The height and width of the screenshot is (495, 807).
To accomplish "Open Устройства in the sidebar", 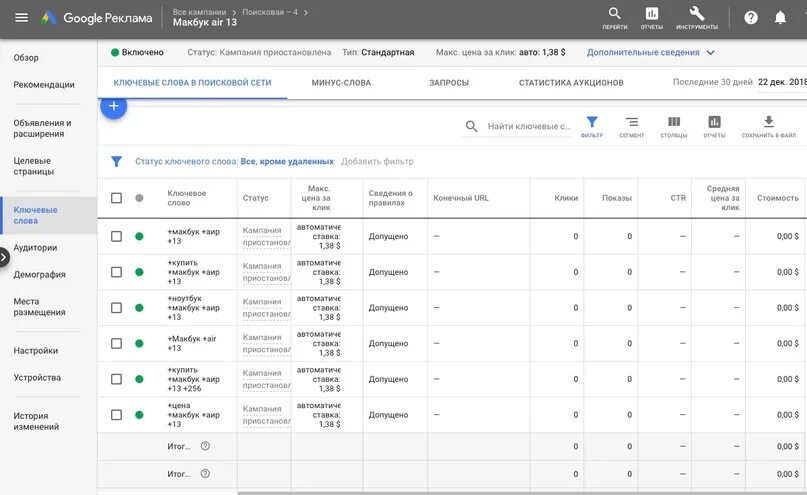I will point(37,377).
